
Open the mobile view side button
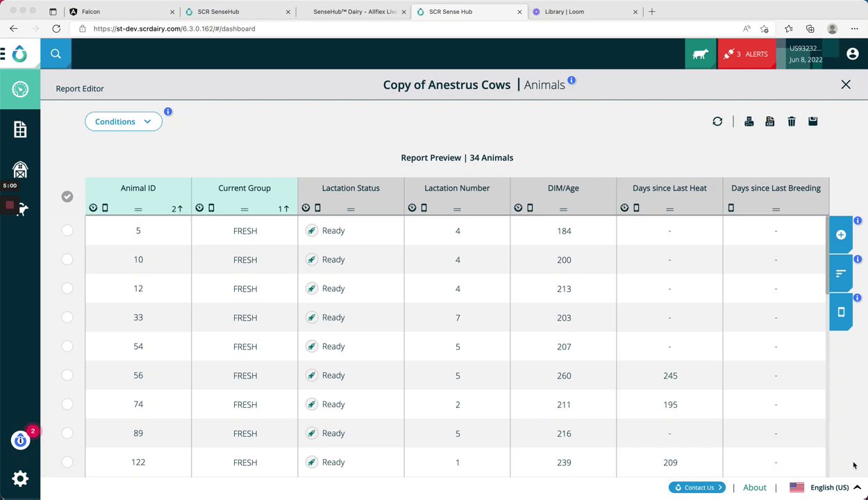point(840,312)
